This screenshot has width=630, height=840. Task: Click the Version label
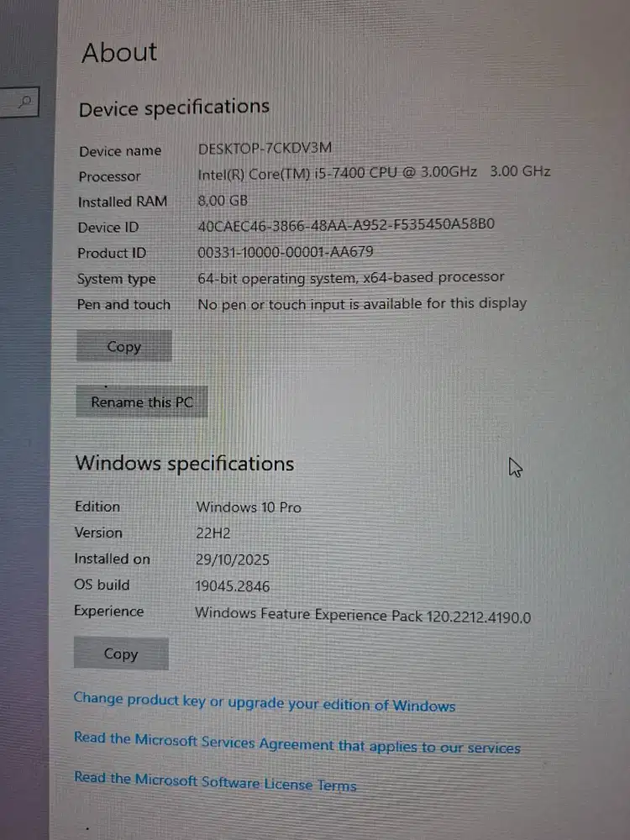[x=98, y=533]
